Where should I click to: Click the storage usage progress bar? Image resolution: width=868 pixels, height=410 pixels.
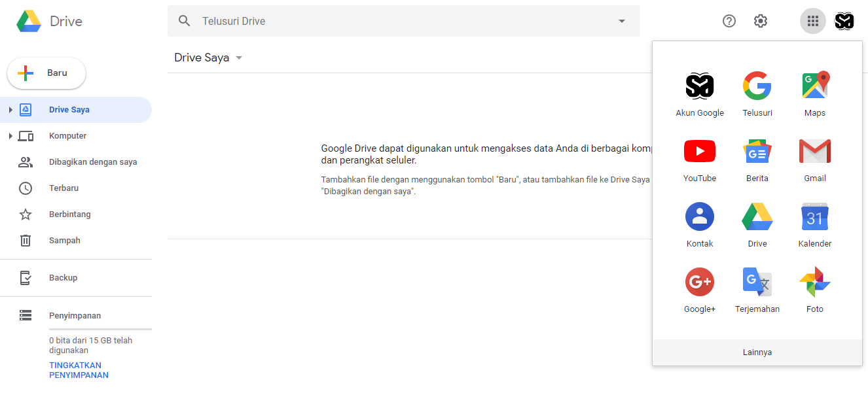[x=100, y=330]
